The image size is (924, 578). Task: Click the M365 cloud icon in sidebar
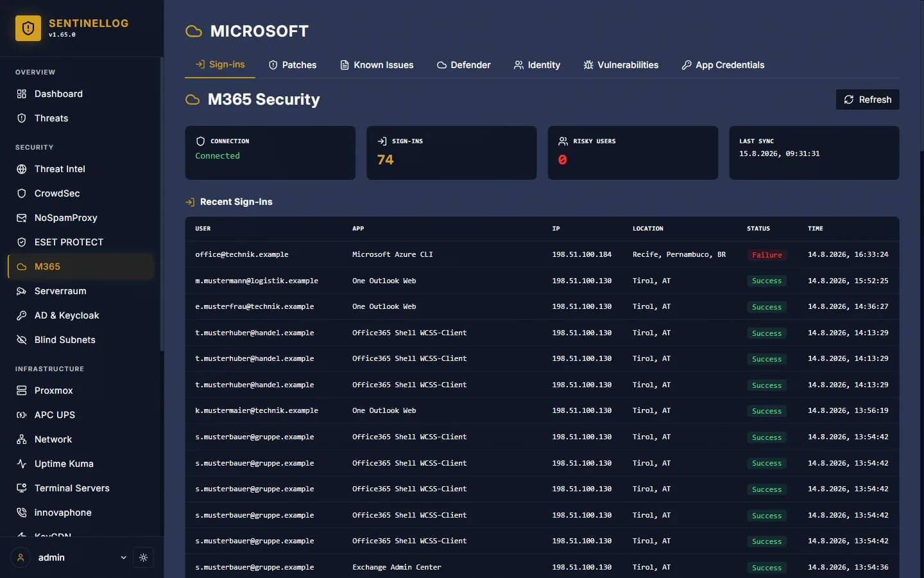pyautogui.click(x=22, y=267)
